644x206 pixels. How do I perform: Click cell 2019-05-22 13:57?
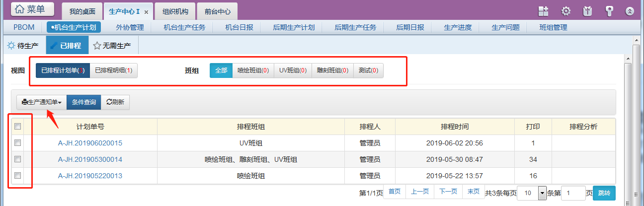tap(455, 176)
